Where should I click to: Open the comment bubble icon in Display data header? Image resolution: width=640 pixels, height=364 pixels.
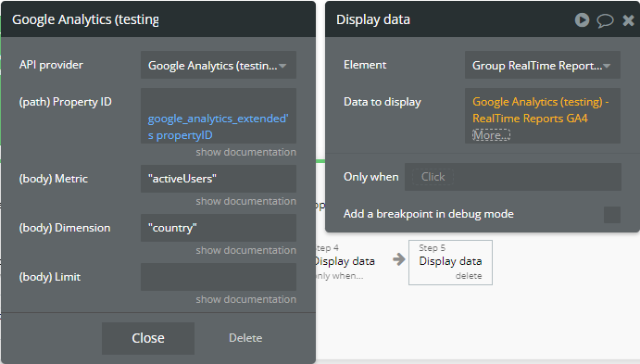tap(606, 20)
